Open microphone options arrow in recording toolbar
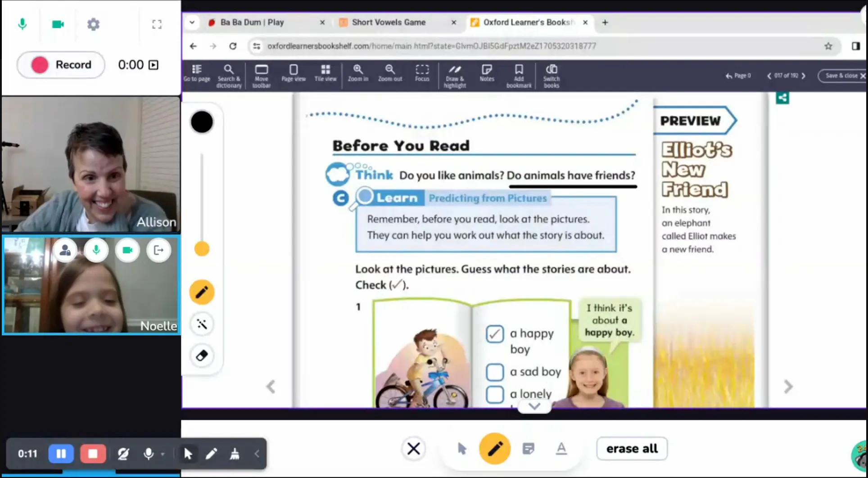The image size is (868, 478). click(x=163, y=454)
